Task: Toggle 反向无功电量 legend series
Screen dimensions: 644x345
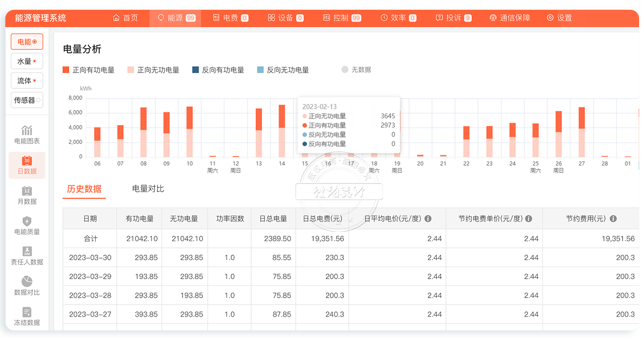Action: pos(283,70)
